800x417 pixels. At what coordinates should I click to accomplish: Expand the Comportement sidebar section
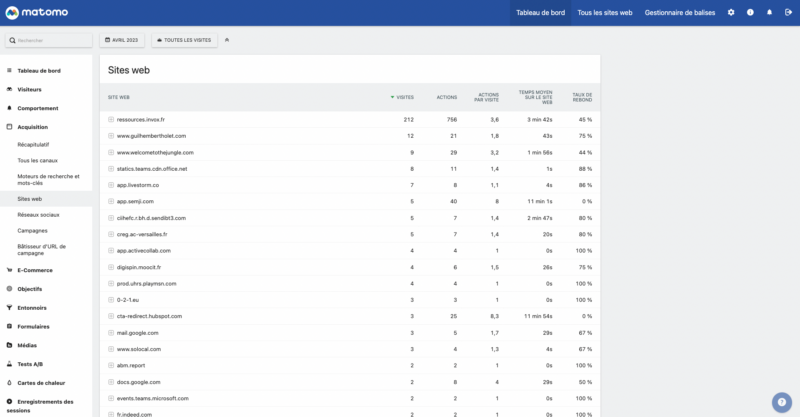click(38, 108)
